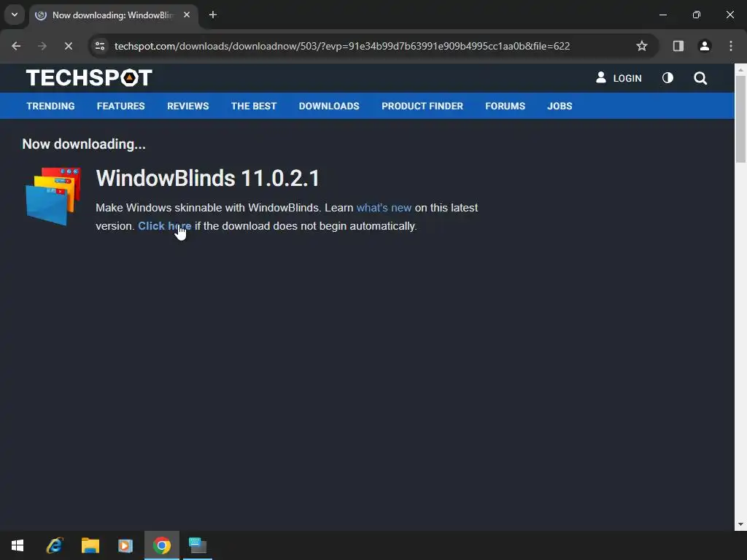747x560 pixels.
Task: Click the page vertical scrollbar thumb
Action: [740, 118]
